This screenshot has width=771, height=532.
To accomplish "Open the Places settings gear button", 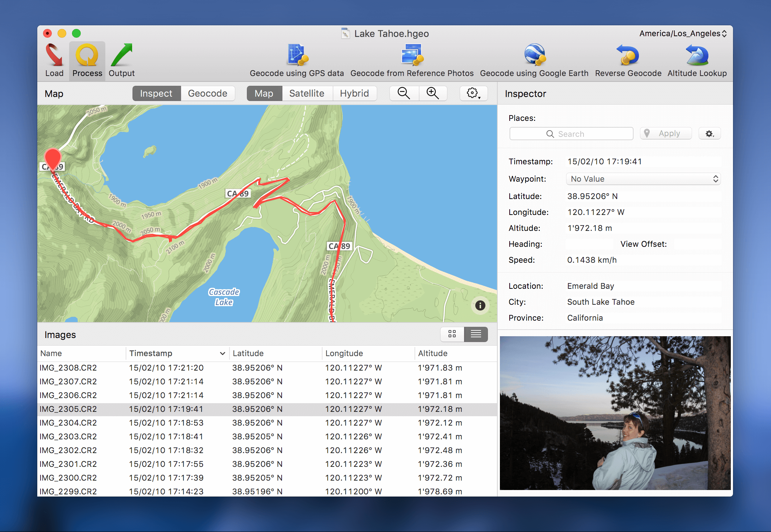I will click(709, 134).
